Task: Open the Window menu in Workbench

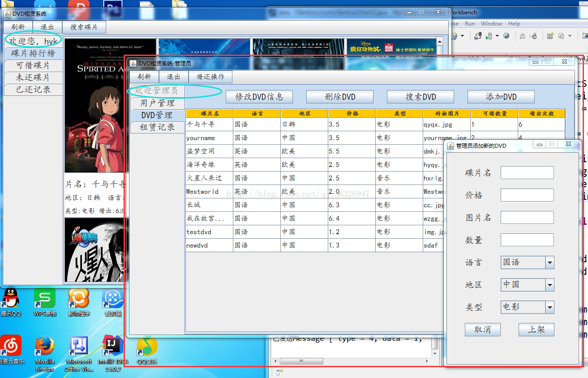Action: click(491, 24)
